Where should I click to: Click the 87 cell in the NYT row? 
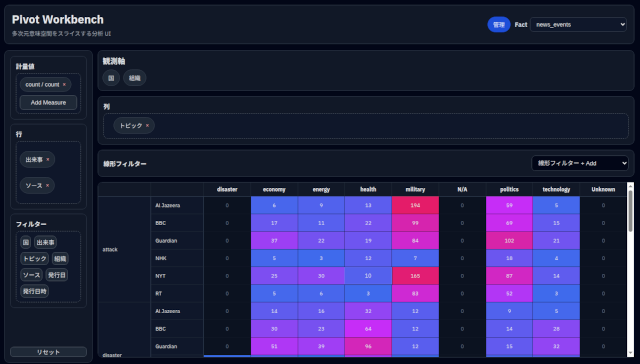tap(509, 276)
